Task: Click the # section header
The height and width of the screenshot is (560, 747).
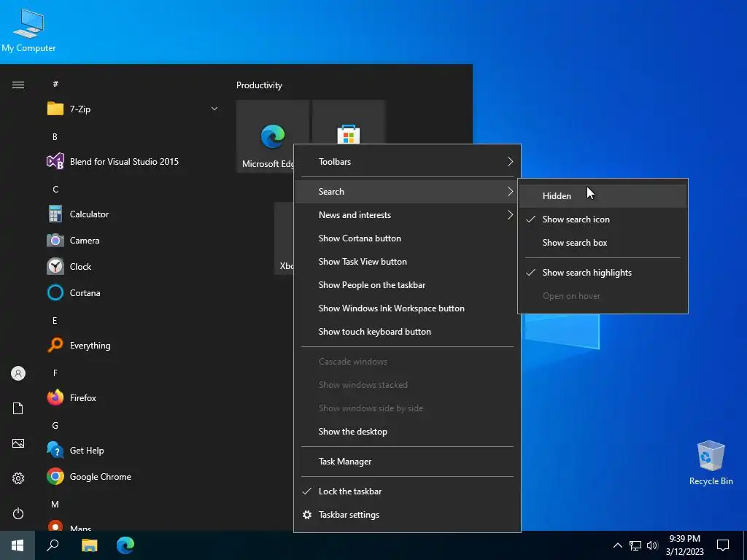Action: point(55,85)
